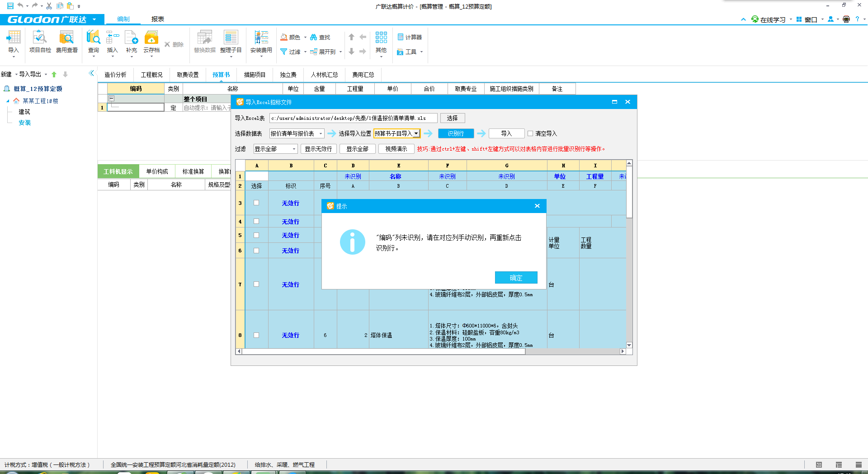Switch to the 费用汇总 tab
Viewport: 868px width, 474px height.
coord(363,75)
